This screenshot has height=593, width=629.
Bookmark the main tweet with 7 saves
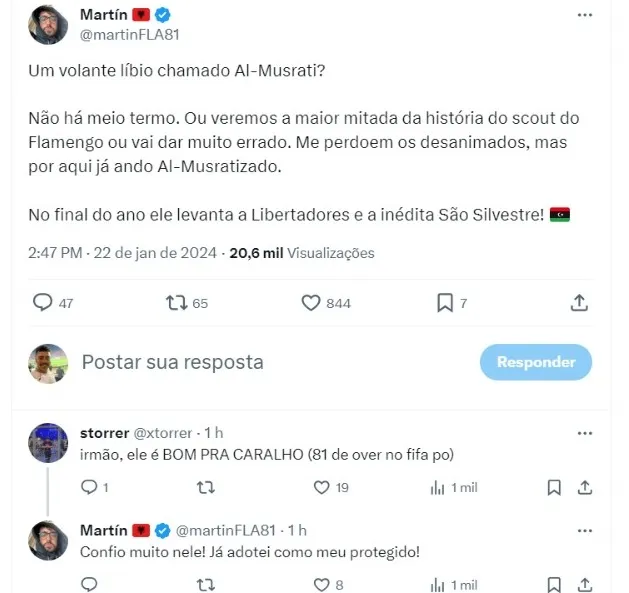tap(445, 303)
